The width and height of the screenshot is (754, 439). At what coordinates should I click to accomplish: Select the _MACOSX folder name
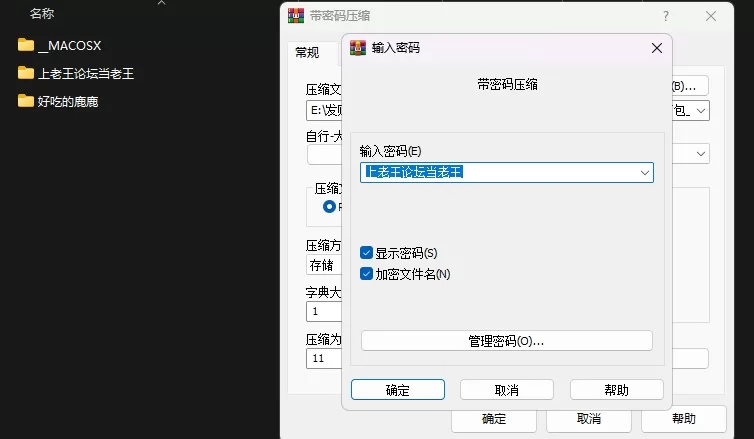[70, 46]
